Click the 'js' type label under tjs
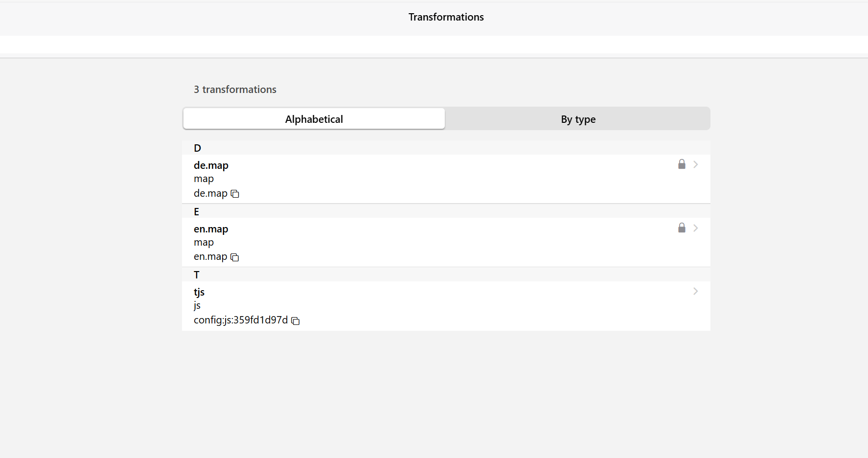This screenshot has height=458, width=868. [197, 306]
